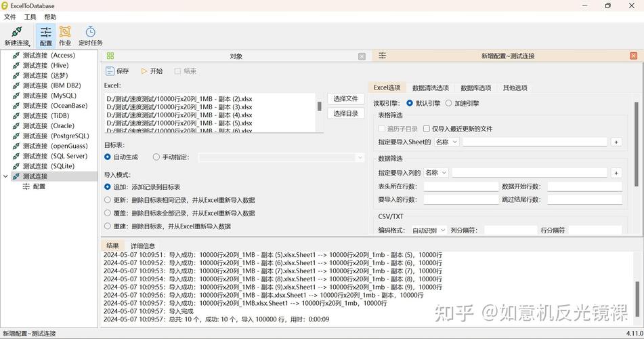
Task: Switch to 结果 log tab
Action: point(112,245)
